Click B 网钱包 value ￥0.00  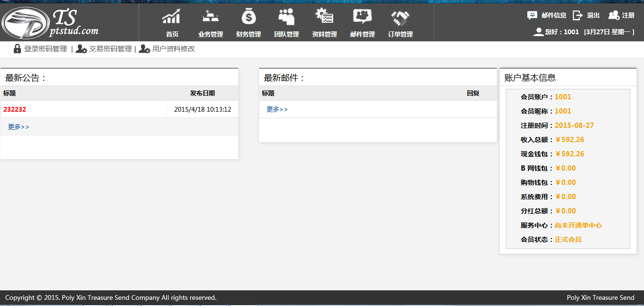[565, 168]
